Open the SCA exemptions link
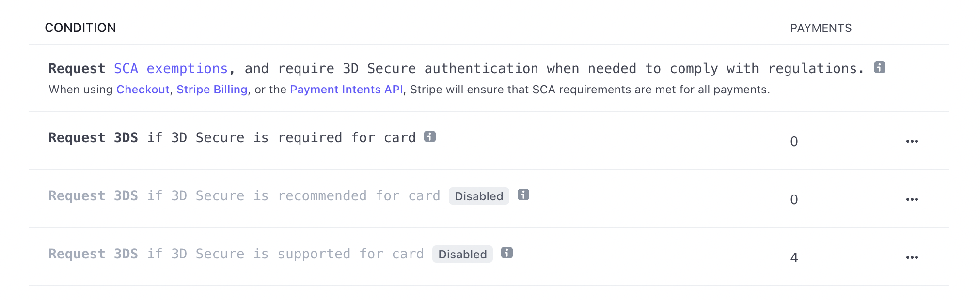This screenshot has height=300, width=980. click(171, 68)
